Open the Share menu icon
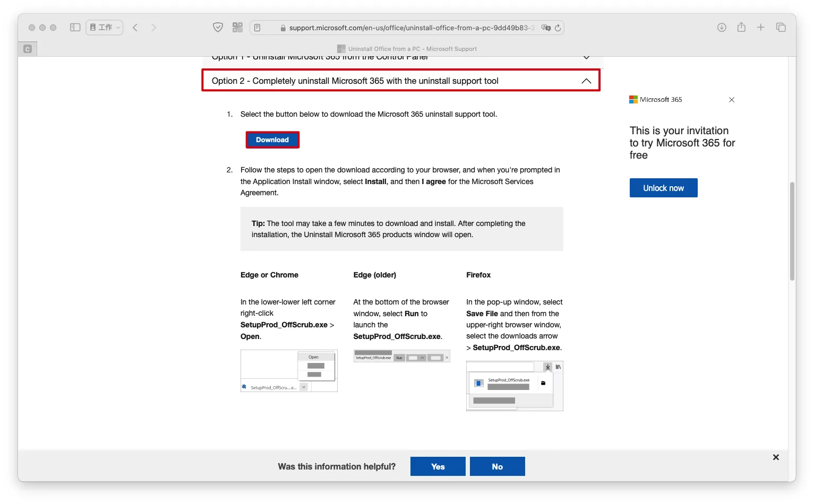This screenshot has width=814, height=504. coord(741,27)
